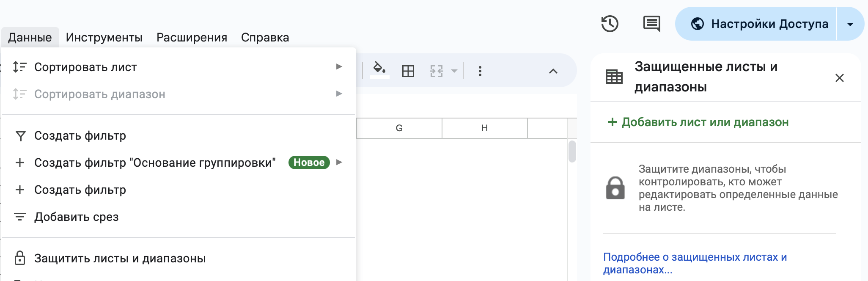Click the Настройки Доступа button
The width and height of the screenshot is (868, 281).
(759, 24)
